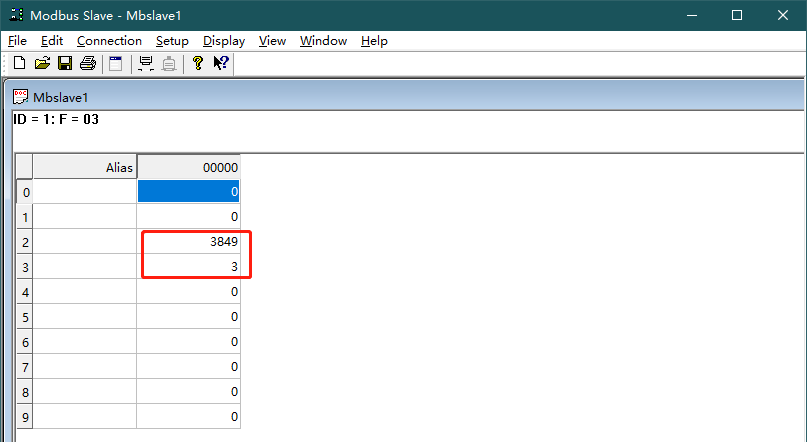Click the New document toolbar icon
This screenshot has height=442, width=809.
pyautogui.click(x=20, y=63)
